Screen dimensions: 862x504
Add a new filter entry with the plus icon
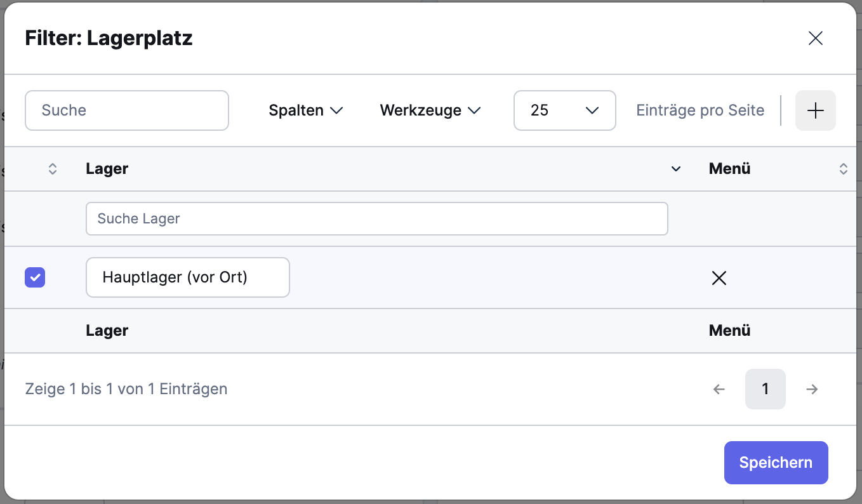click(815, 110)
